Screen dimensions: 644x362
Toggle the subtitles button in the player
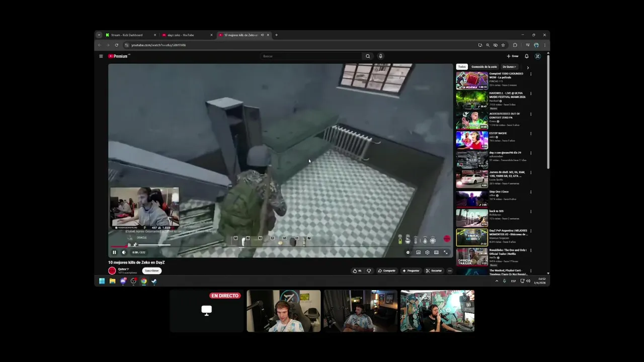(x=418, y=252)
